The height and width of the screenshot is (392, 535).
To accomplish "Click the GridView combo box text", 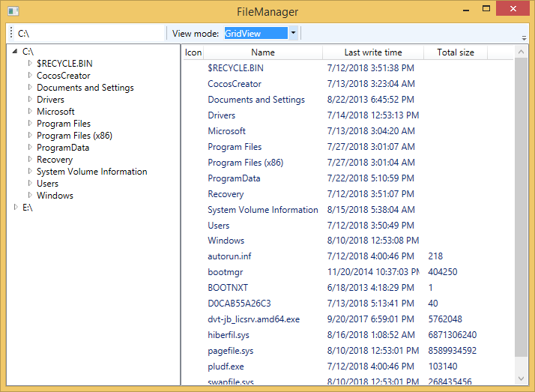I will pos(256,33).
